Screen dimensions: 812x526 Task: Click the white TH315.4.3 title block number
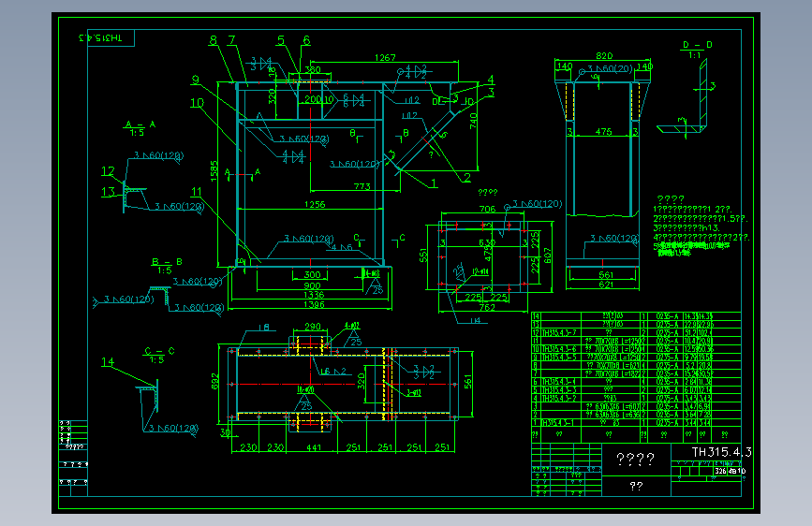(x=721, y=452)
